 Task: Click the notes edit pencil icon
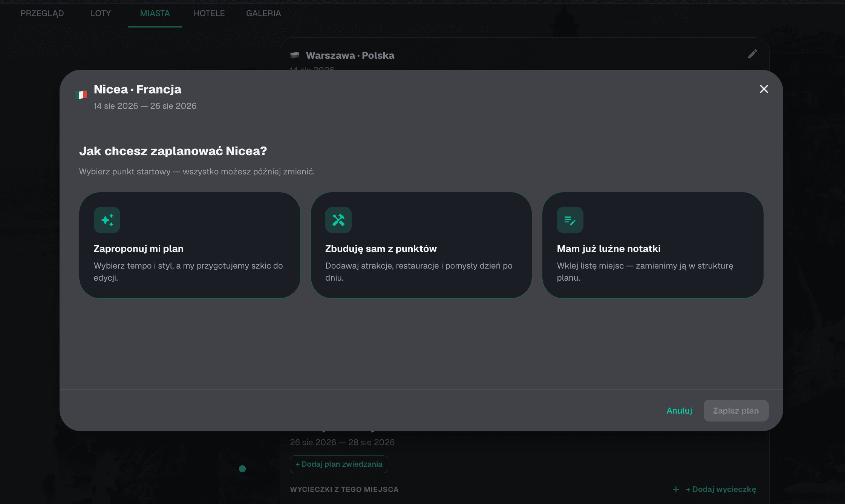(x=570, y=220)
